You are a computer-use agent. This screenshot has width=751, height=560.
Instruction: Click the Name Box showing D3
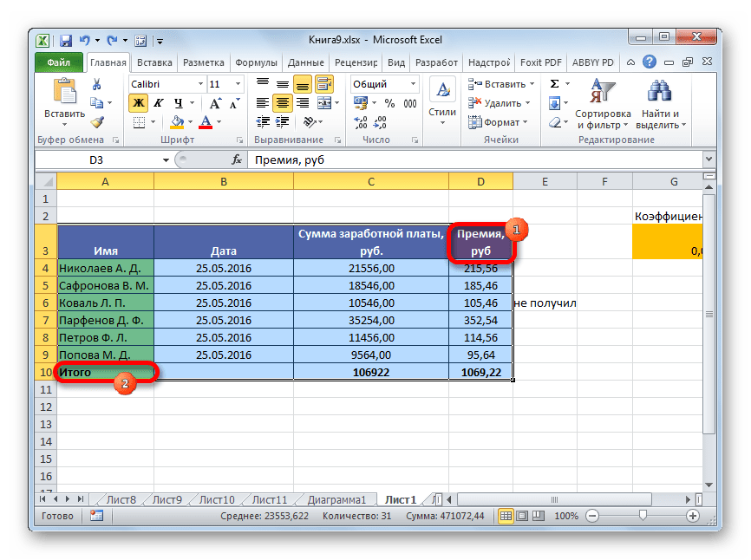102,160
